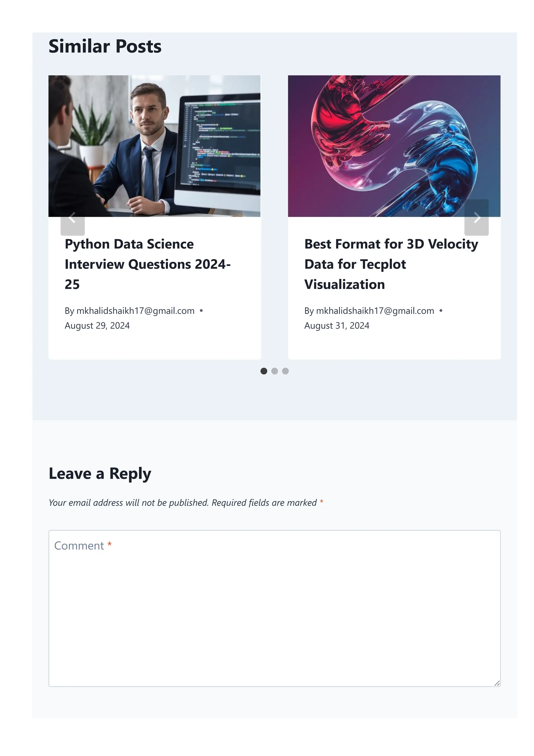The height and width of the screenshot is (756, 534).
Task: Click the August 29, 2024 post date
Action: [x=97, y=326]
